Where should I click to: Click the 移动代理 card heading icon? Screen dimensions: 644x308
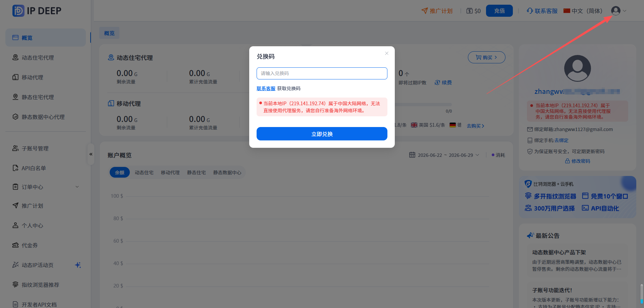point(111,104)
